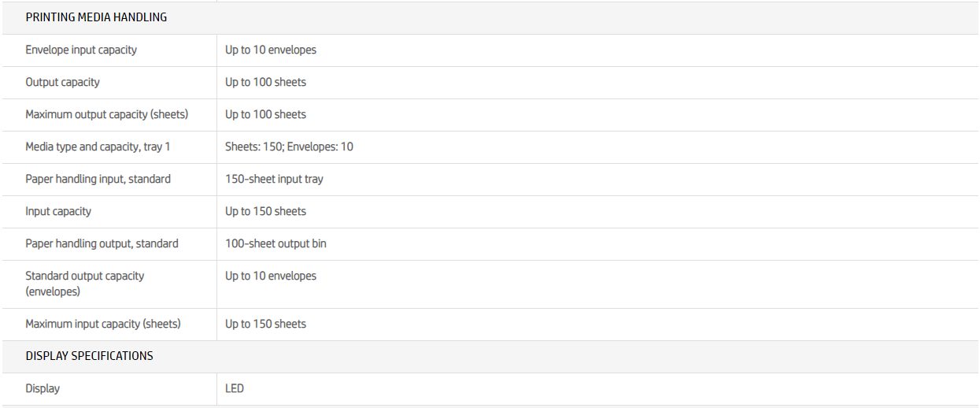The height and width of the screenshot is (408, 980).
Task: Click the Maximum output capacity (sheets) label
Action: (x=106, y=114)
